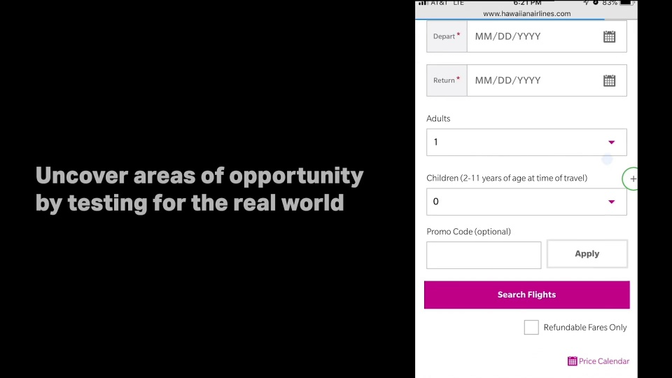Tap the cellular signal bars icon

423,3
